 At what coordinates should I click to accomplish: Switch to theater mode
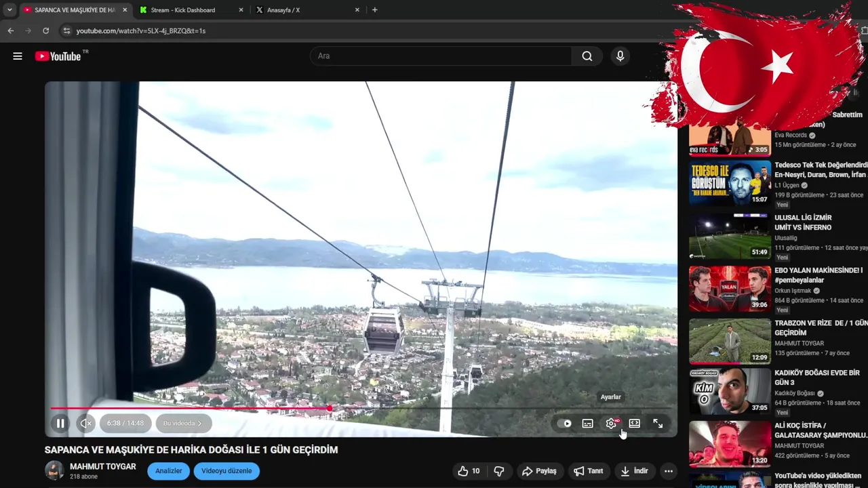635,424
